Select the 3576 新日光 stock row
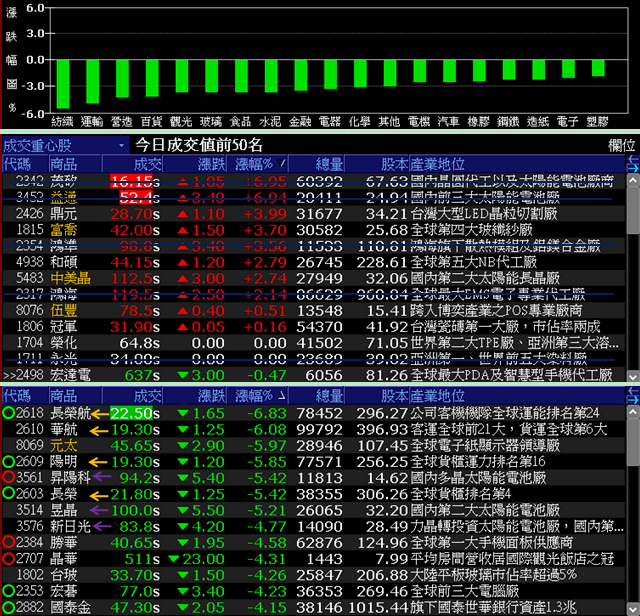Image resolution: width=640 pixels, height=616 pixels. coord(313,526)
